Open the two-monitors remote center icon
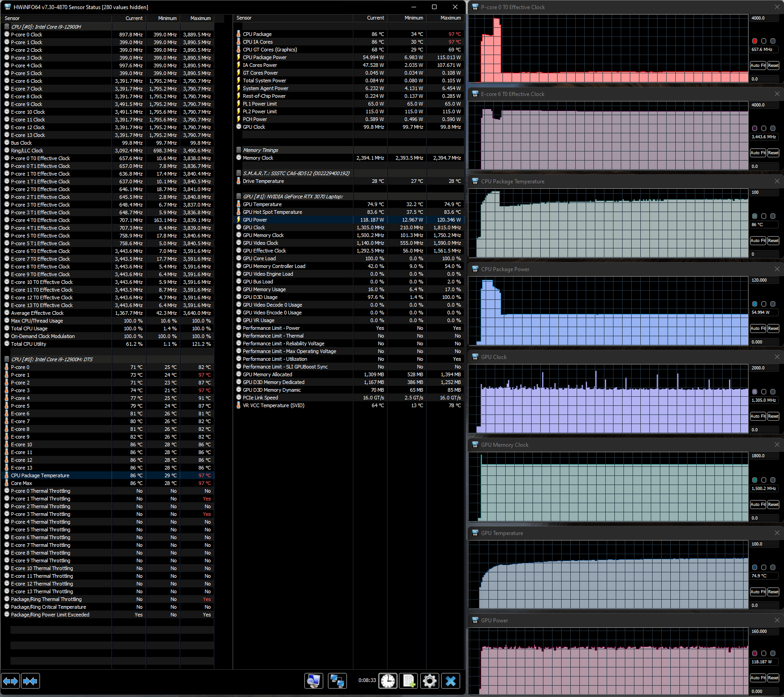Viewport: 784px width, 697px height. (x=337, y=681)
